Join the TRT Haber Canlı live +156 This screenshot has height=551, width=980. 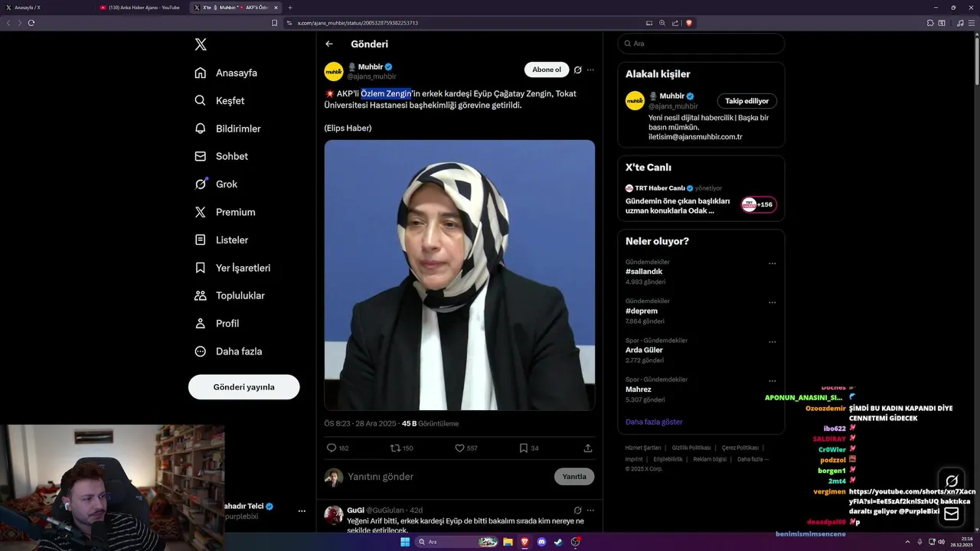759,204
